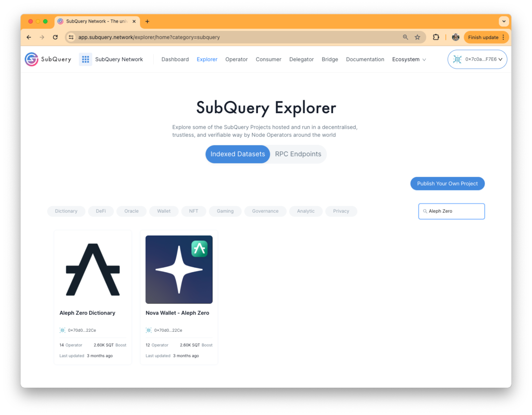This screenshot has height=415, width=532.
Task: Select the Gaming filter chip
Action: [225, 211]
